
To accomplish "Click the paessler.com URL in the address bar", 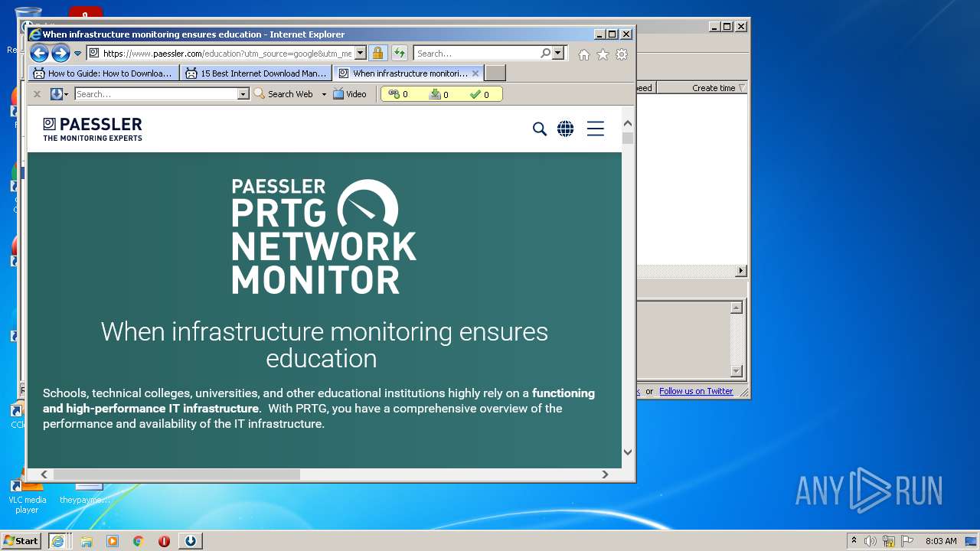I will click(x=227, y=54).
